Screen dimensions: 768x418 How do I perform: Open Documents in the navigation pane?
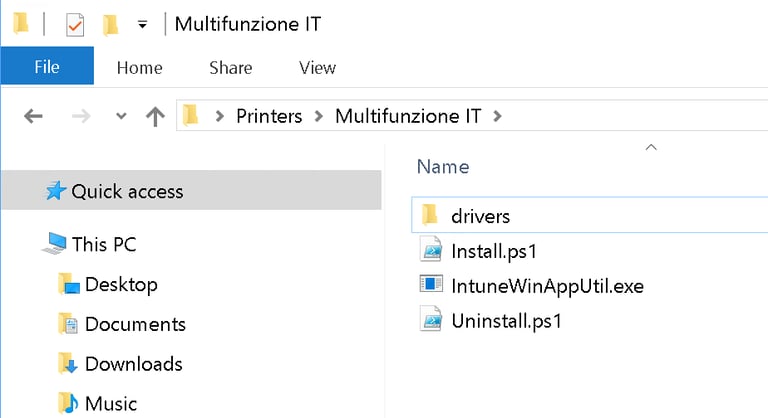tap(135, 324)
